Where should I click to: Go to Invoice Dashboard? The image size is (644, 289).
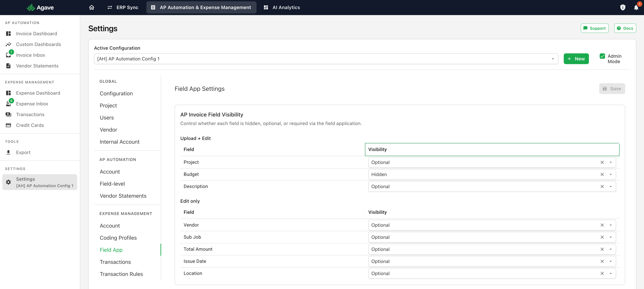[x=36, y=34]
